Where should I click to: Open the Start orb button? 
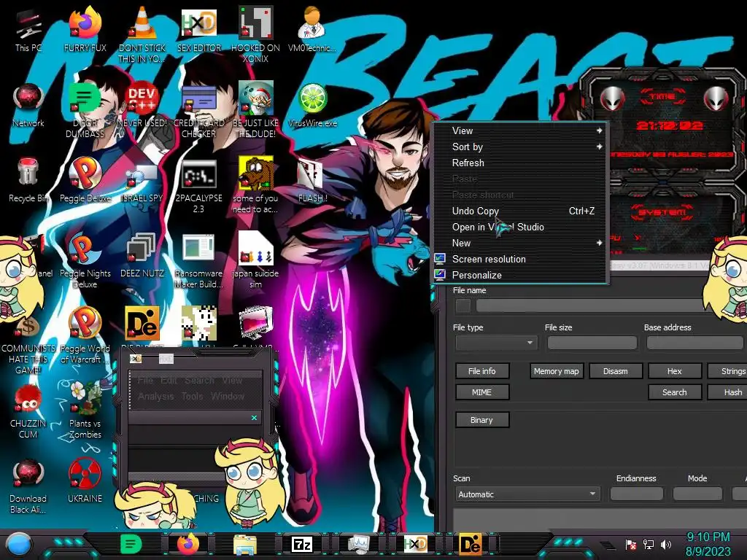pyautogui.click(x=18, y=545)
